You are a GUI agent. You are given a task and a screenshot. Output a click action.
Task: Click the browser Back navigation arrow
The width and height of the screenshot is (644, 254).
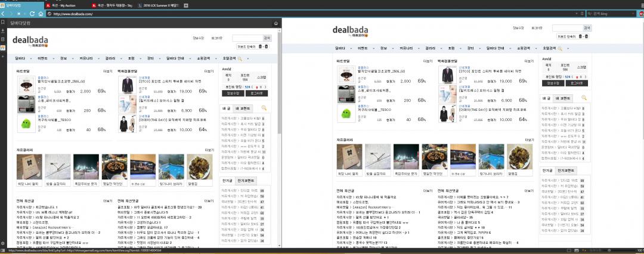pos(4,13)
